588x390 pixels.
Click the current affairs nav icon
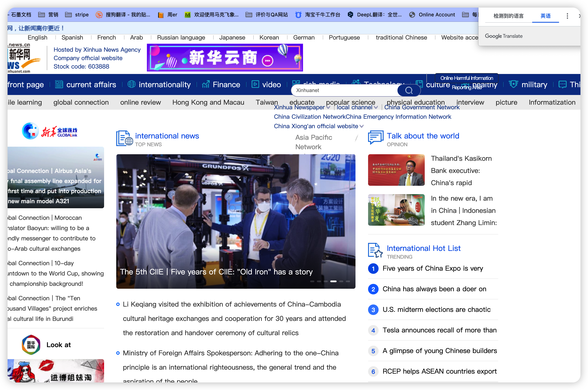[59, 84]
